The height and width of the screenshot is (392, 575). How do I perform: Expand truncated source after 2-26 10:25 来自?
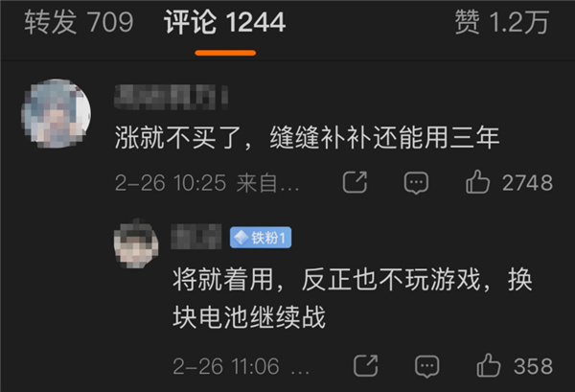pos(267,183)
